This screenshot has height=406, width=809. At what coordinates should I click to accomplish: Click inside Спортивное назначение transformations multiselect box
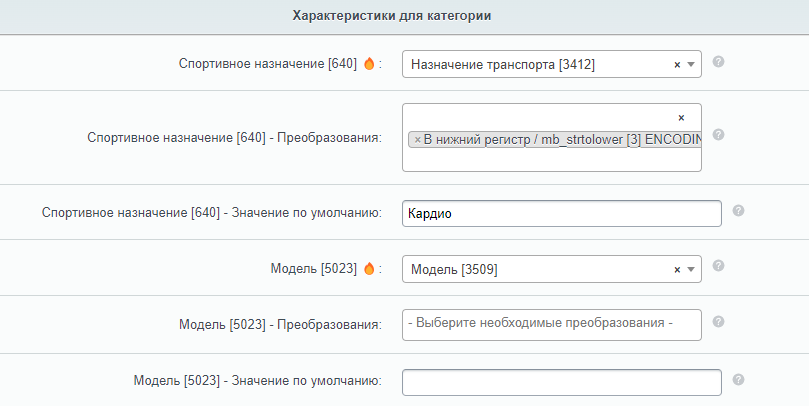tap(552, 137)
